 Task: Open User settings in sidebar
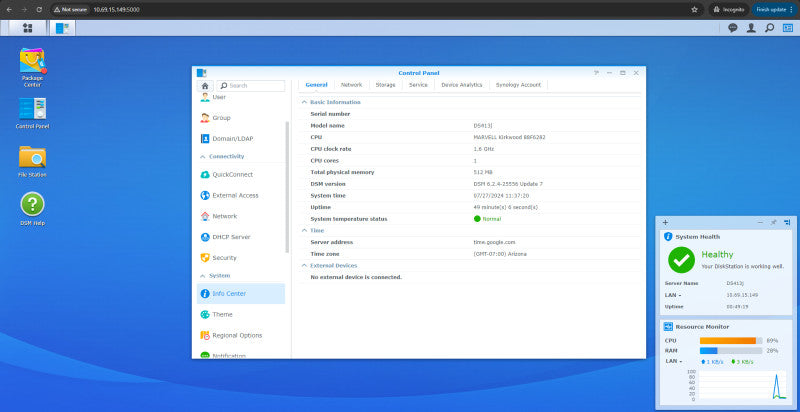pos(241,97)
